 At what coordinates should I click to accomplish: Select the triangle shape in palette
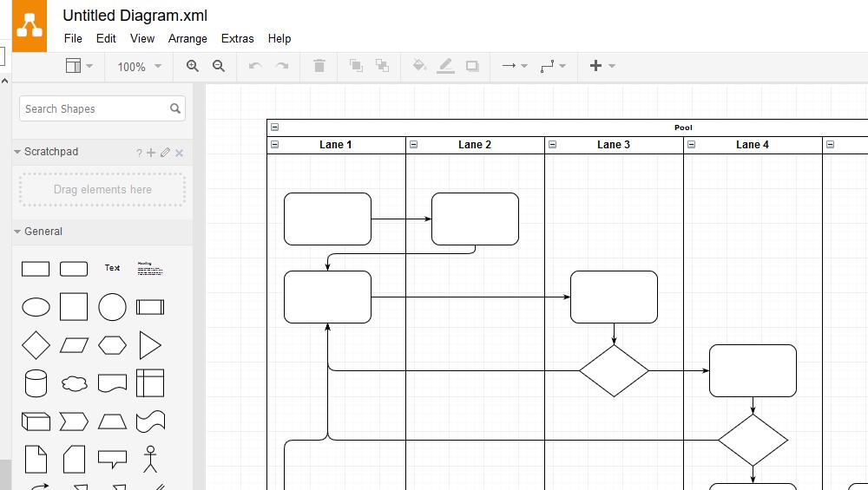150,346
